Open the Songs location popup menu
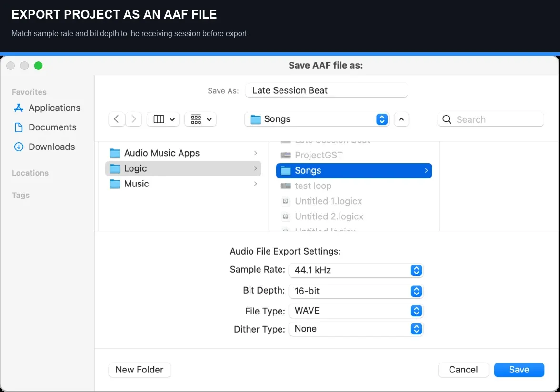The width and height of the screenshot is (560, 392). [x=317, y=119]
